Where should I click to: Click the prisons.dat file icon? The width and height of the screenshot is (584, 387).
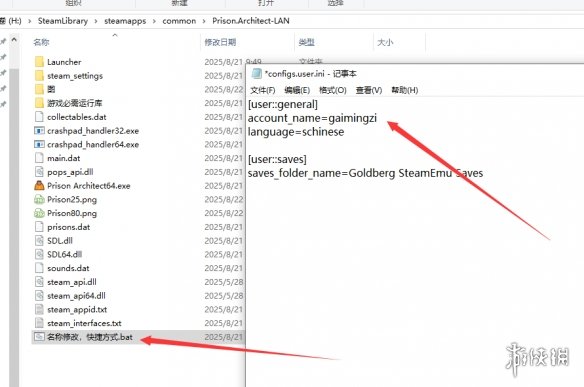(39, 227)
